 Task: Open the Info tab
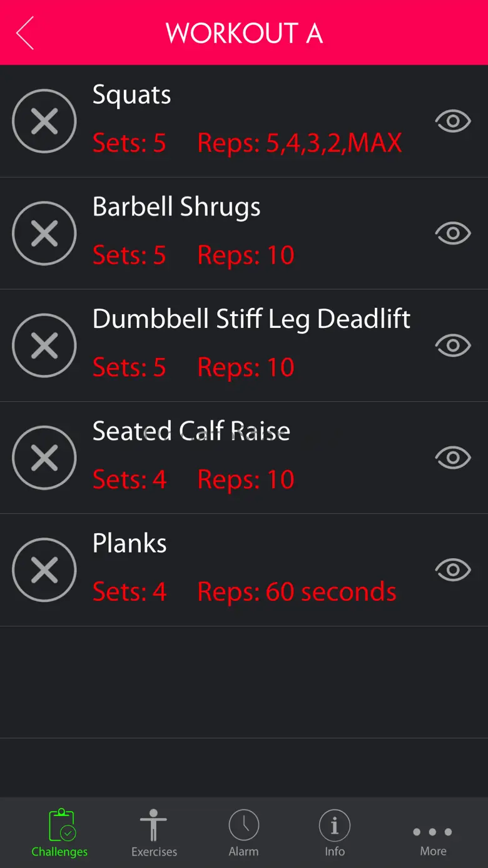335,833
